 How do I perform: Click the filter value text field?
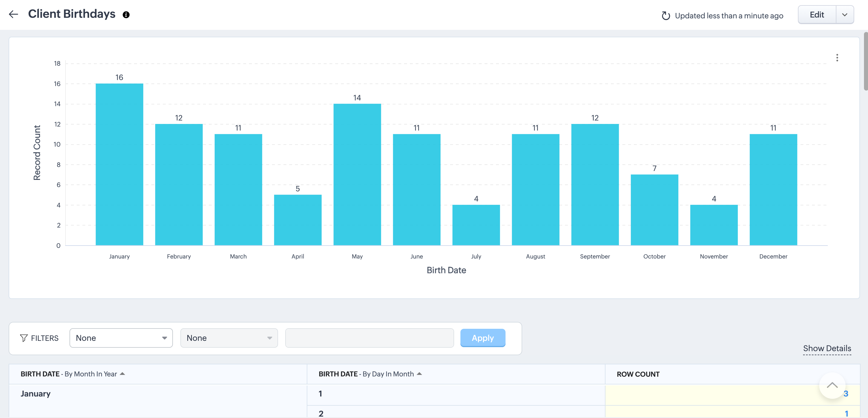(369, 338)
